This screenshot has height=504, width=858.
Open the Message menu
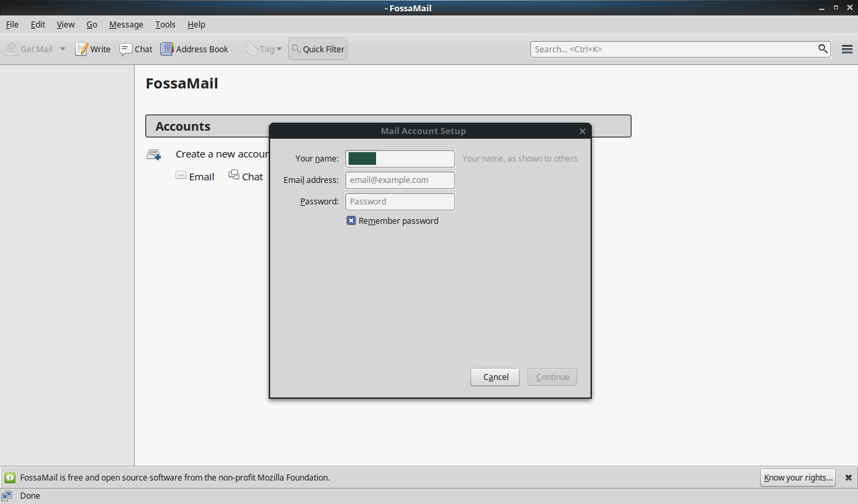(x=126, y=24)
